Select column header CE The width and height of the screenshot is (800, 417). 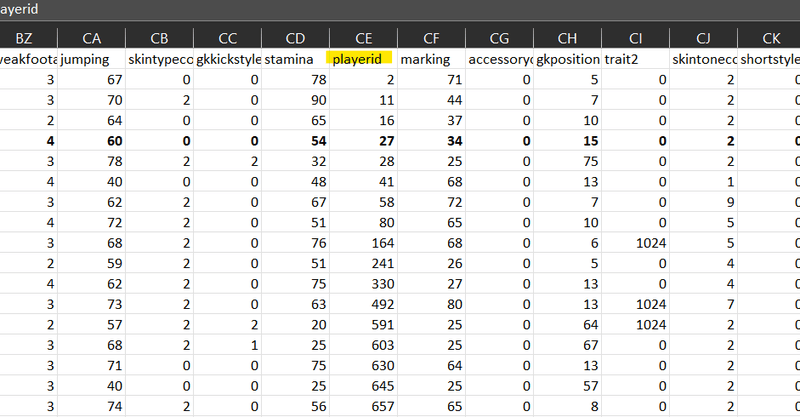click(x=363, y=38)
